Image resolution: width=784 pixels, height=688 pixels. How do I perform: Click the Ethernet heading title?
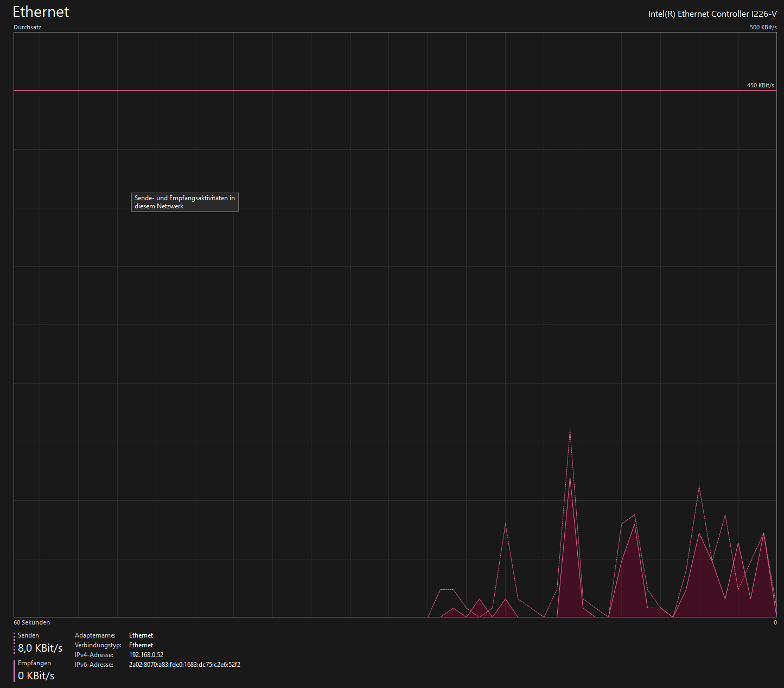coord(41,12)
